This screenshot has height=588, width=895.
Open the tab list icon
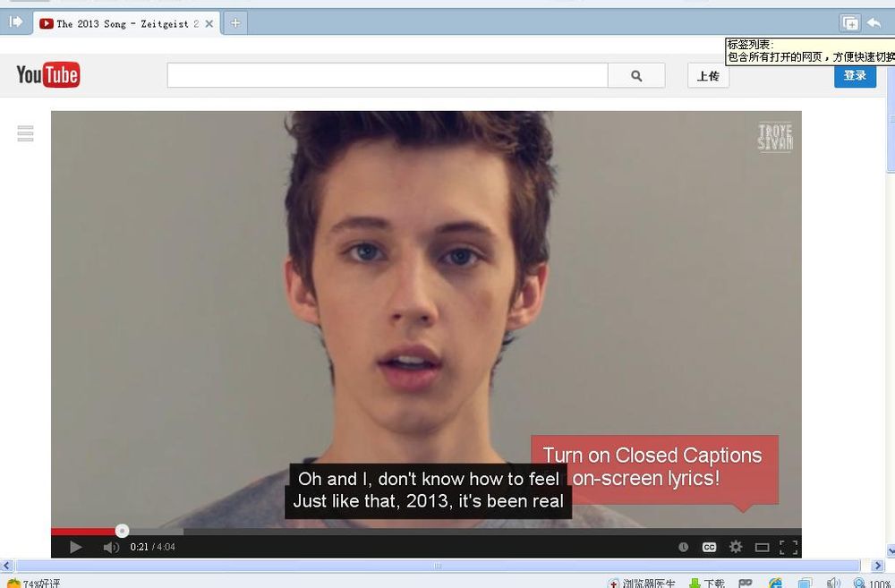pyautogui.click(x=850, y=23)
